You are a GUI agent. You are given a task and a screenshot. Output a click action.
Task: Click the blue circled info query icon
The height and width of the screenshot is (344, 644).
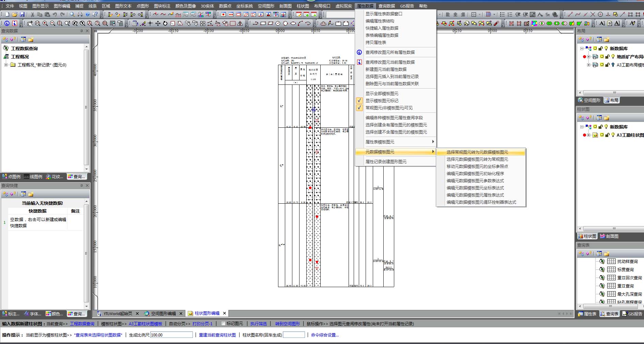click(7, 23)
